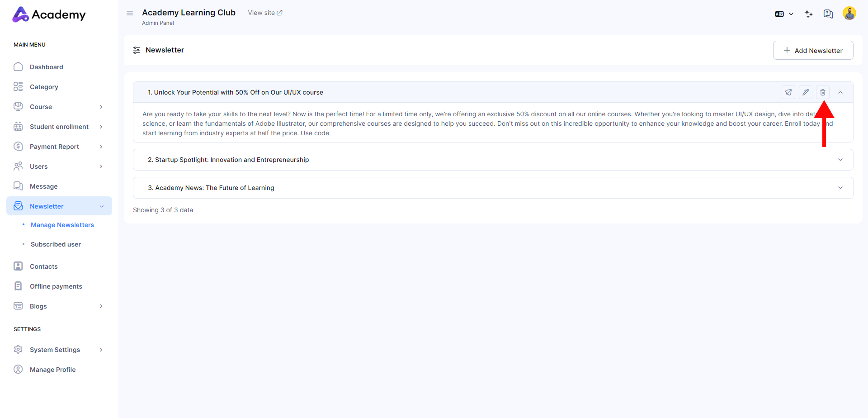Open Subscribed user submenu item
This screenshot has height=418, width=868.
[56, 244]
